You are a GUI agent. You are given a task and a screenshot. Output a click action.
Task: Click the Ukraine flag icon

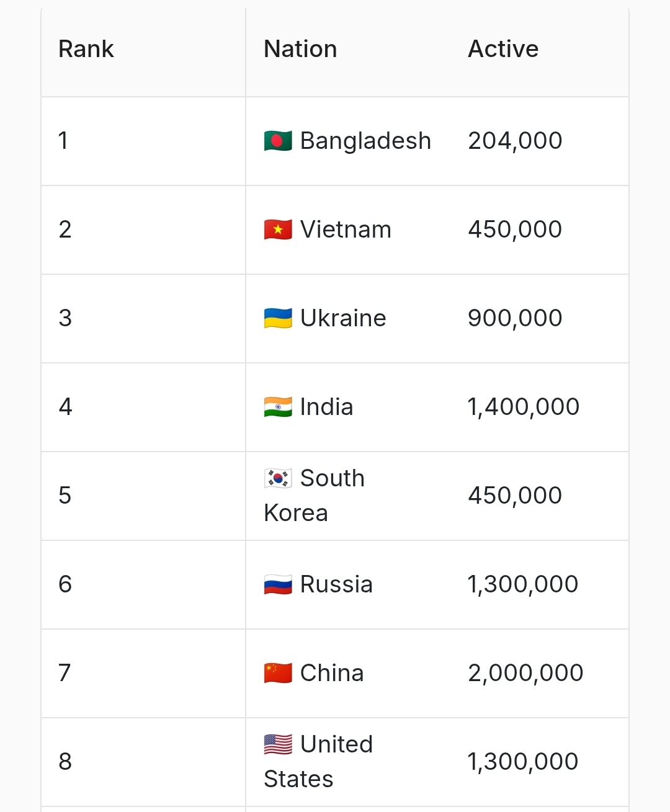[278, 318]
